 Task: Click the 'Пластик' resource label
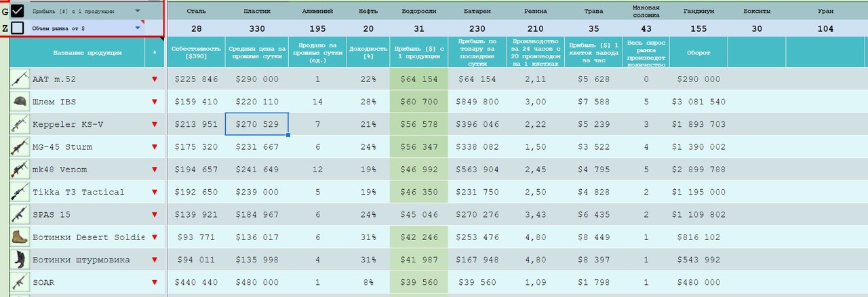[257, 12]
